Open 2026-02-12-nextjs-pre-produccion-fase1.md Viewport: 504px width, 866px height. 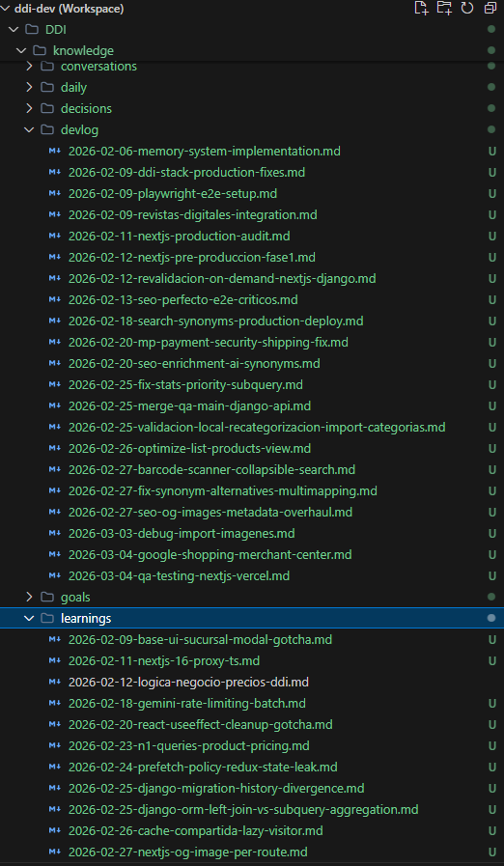[192, 258]
